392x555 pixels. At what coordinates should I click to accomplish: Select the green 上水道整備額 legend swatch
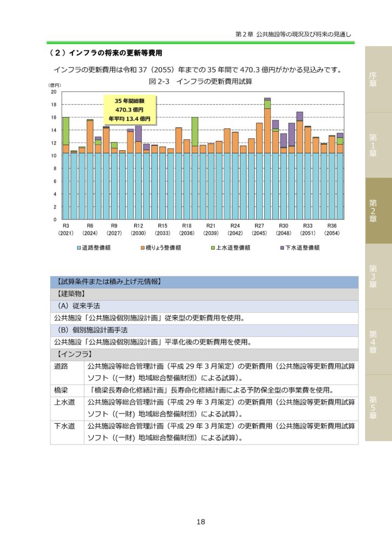coord(213,247)
